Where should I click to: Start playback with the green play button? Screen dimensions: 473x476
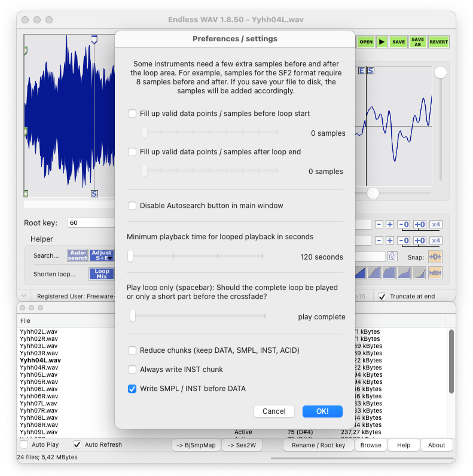click(x=382, y=42)
